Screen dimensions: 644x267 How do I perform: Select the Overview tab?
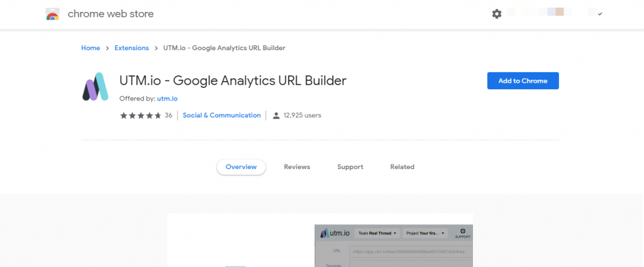click(x=241, y=167)
